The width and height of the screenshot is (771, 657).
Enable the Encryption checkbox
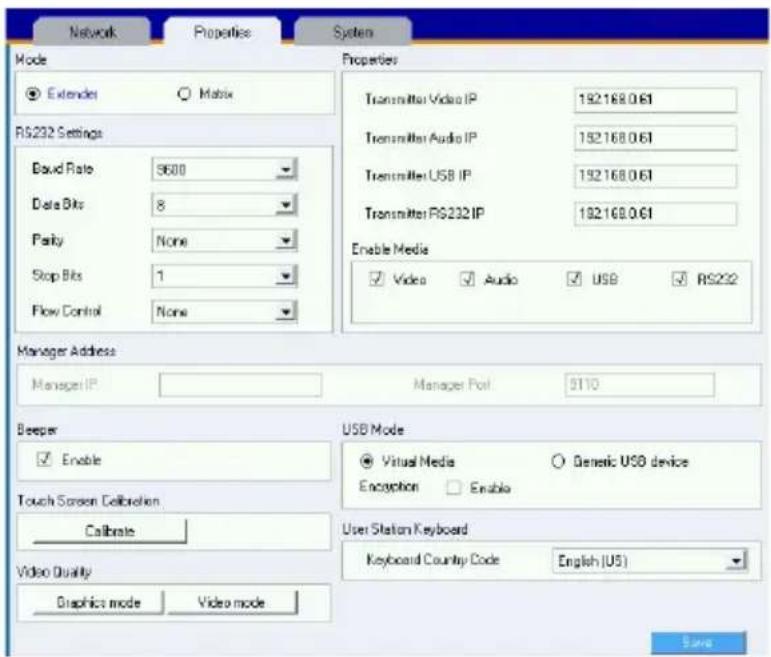click(453, 487)
